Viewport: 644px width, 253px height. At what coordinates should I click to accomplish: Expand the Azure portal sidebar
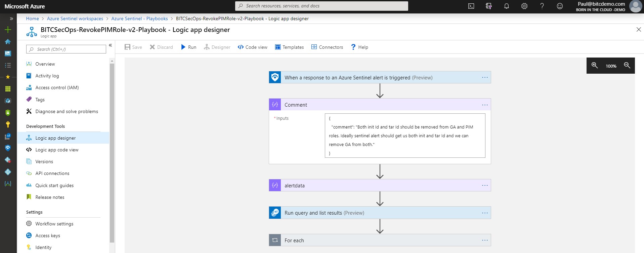pyautogui.click(x=11, y=19)
